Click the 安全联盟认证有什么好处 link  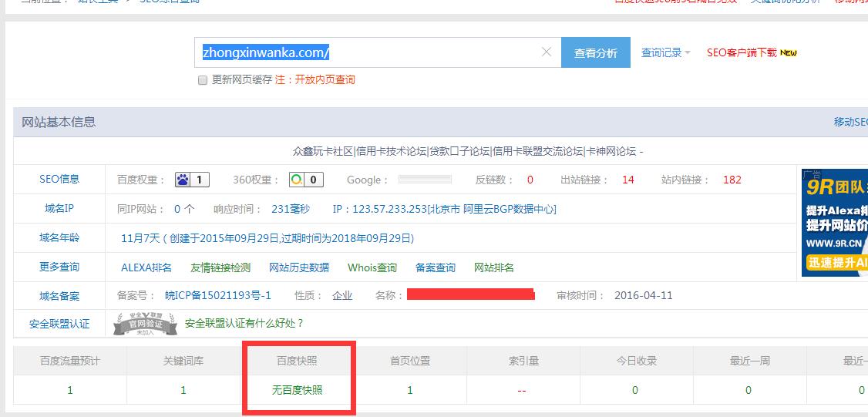pos(244,323)
